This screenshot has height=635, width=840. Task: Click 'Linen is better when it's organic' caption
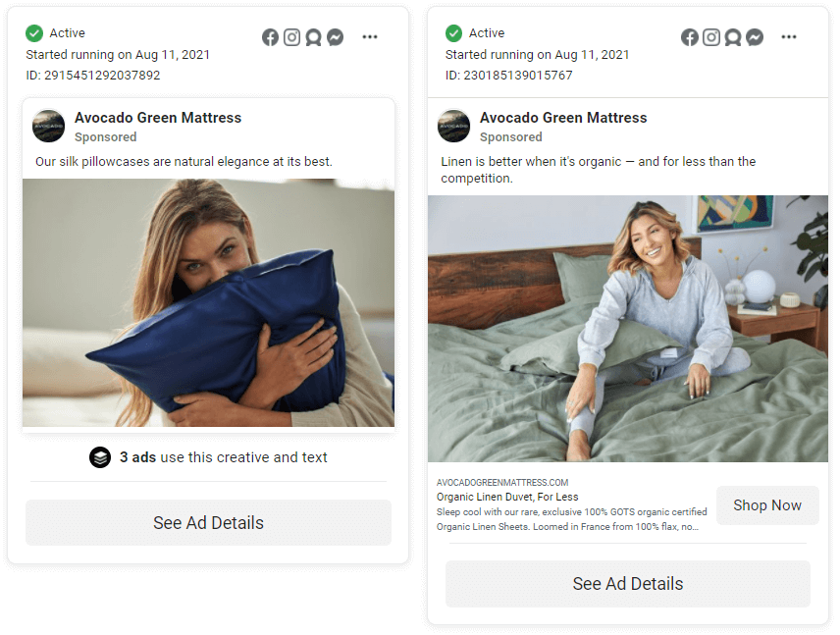pyautogui.click(x=598, y=170)
